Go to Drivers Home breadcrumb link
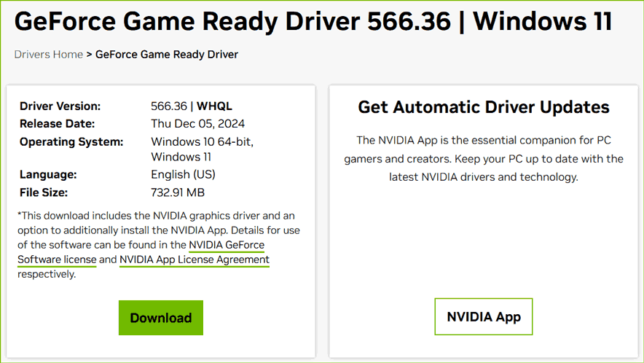The width and height of the screenshot is (644, 363). 49,54
